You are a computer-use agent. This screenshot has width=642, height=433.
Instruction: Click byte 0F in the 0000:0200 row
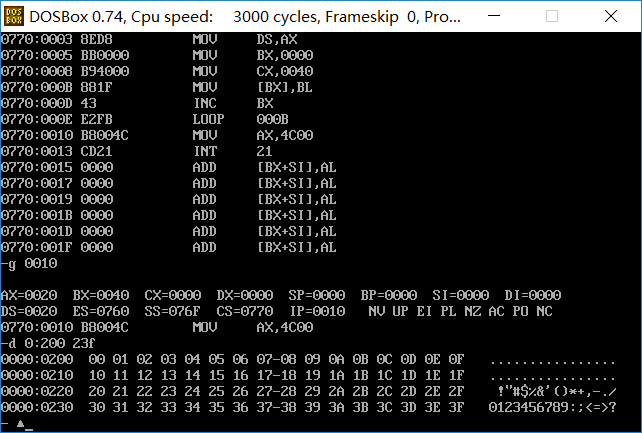tap(456, 359)
